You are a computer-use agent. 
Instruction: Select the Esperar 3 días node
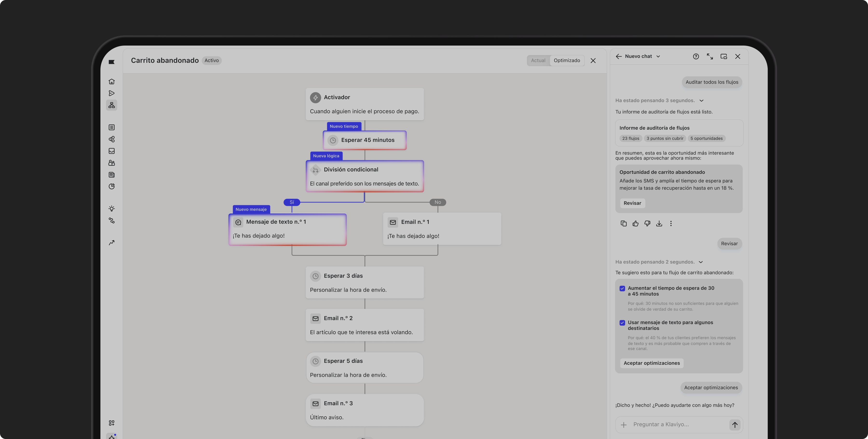365,282
